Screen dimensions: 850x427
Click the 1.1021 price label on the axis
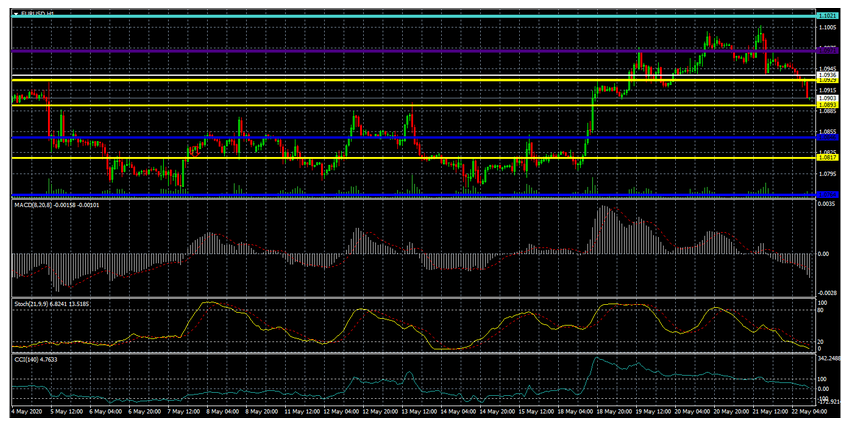coord(827,16)
